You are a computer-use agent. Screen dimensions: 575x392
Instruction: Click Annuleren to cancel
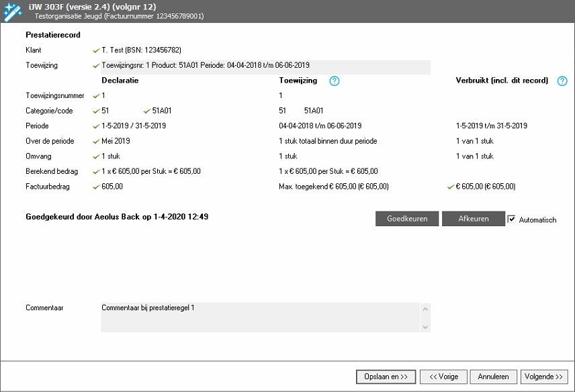click(x=494, y=377)
